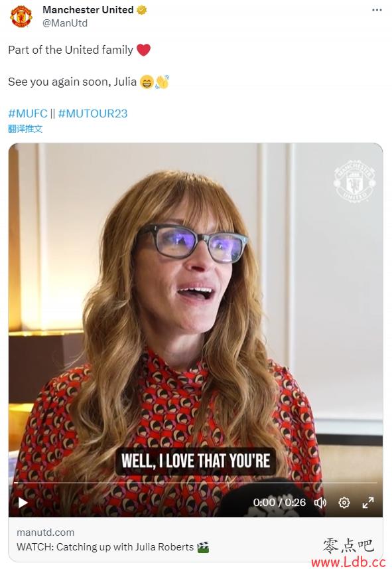Click the video frame of Julia Roberts

(196, 312)
